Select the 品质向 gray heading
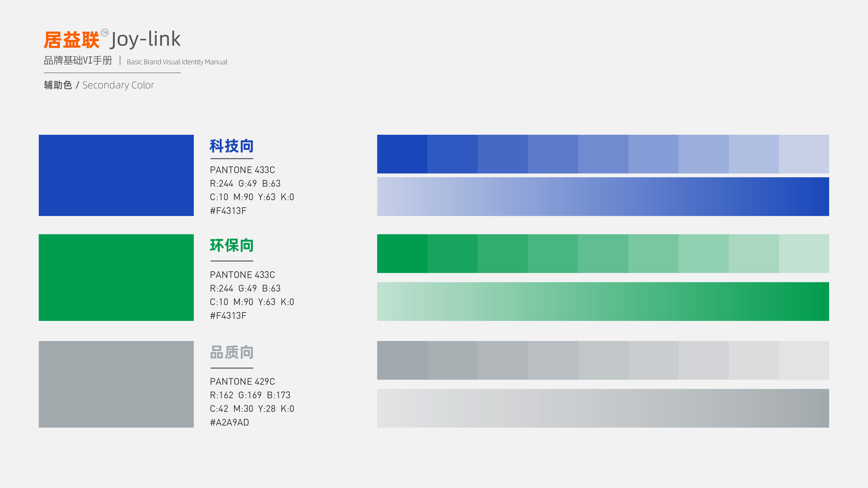 pos(231,352)
